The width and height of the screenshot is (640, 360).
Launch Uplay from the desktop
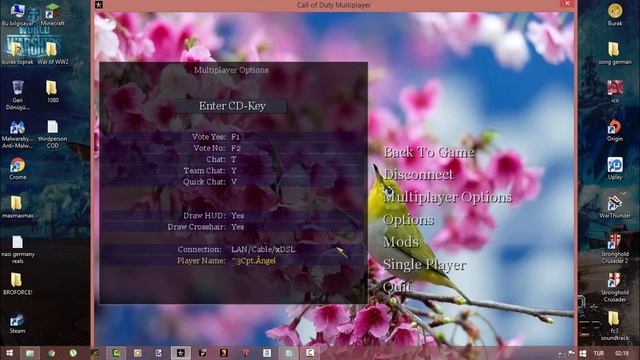coord(615,168)
